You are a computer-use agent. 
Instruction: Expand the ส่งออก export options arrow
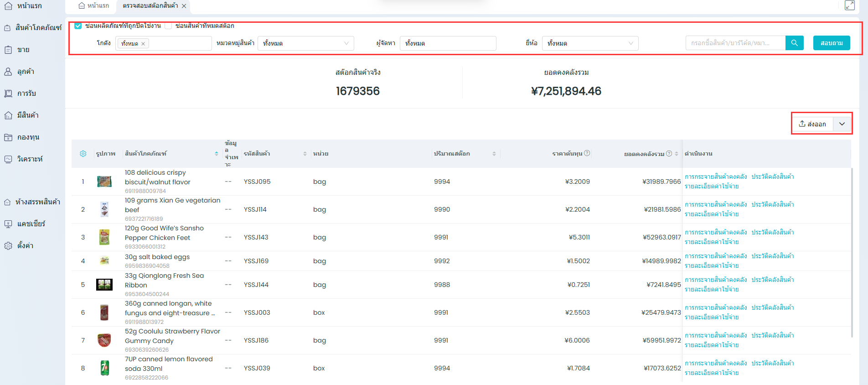(x=842, y=124)
